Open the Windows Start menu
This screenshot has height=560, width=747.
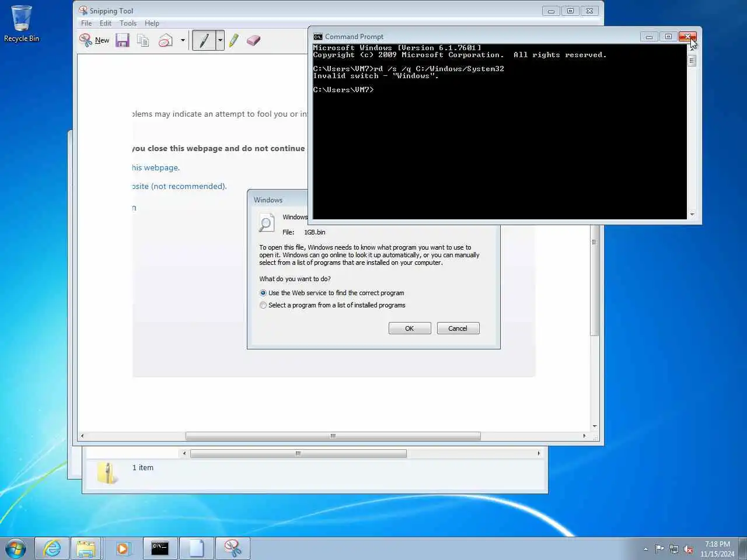coord(16,549)
